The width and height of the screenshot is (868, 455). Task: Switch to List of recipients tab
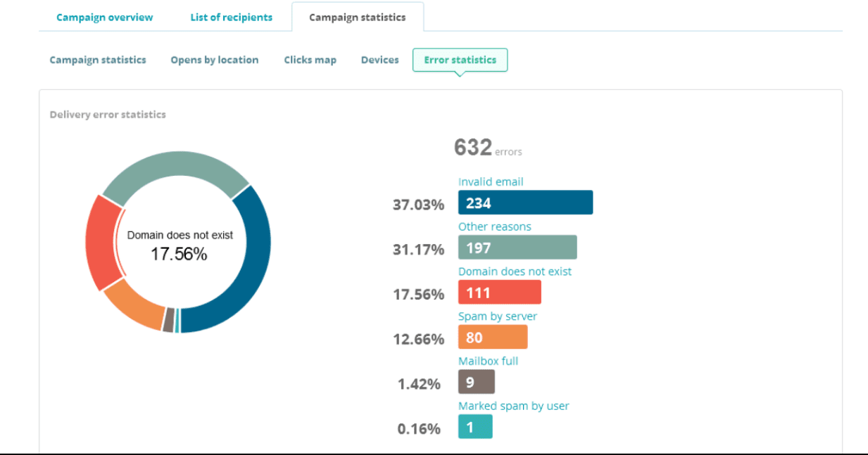coord(231,18)
